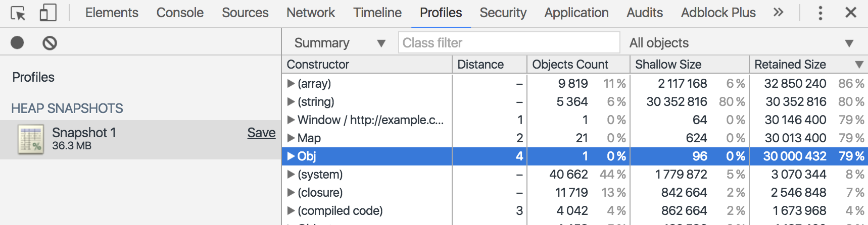The width and height of the screenshot is (868, 225).
Task: Expand the Obj constructor row
Action: pyautogui.click(x=291, y=156)
